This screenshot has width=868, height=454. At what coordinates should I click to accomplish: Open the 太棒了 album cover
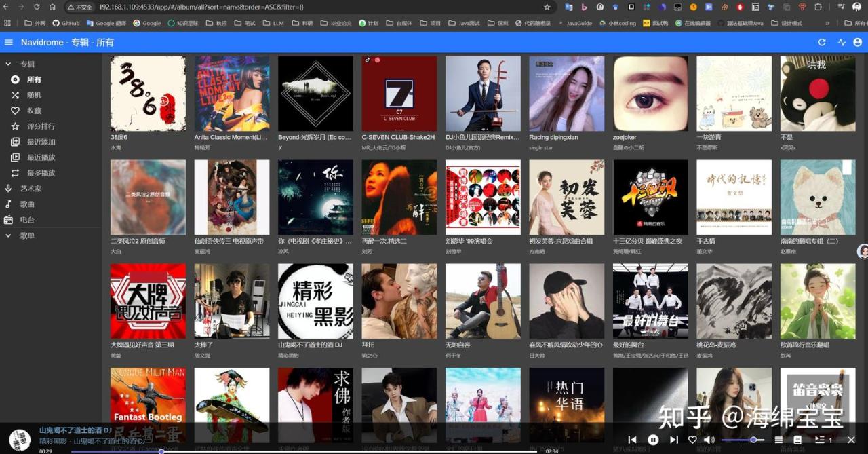click(x=232, y=301)
